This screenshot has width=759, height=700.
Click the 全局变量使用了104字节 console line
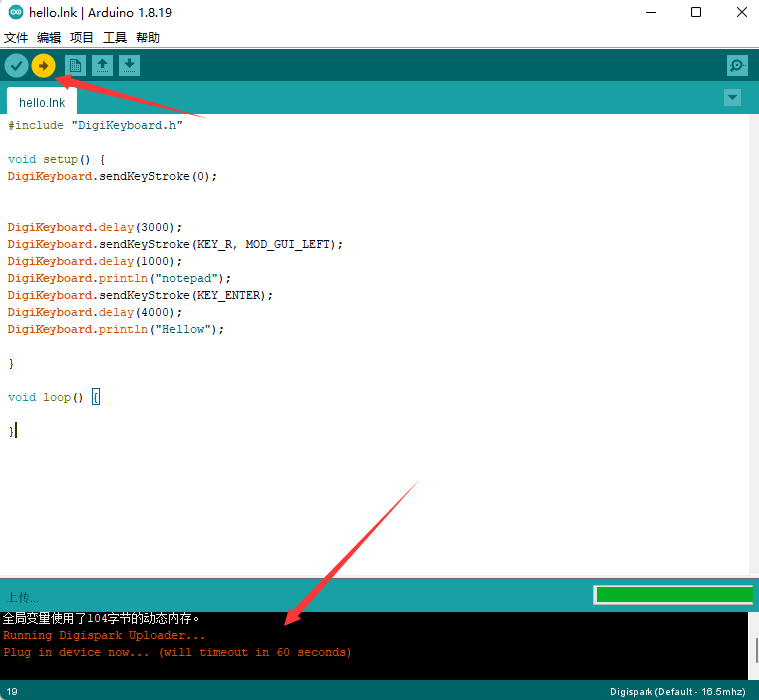click(x=101, y=618)
